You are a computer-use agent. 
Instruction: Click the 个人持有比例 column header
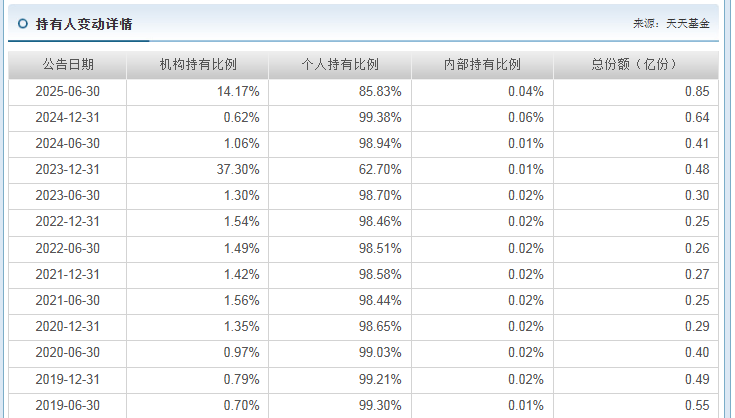pyautogui.click(x=340, y=64)
